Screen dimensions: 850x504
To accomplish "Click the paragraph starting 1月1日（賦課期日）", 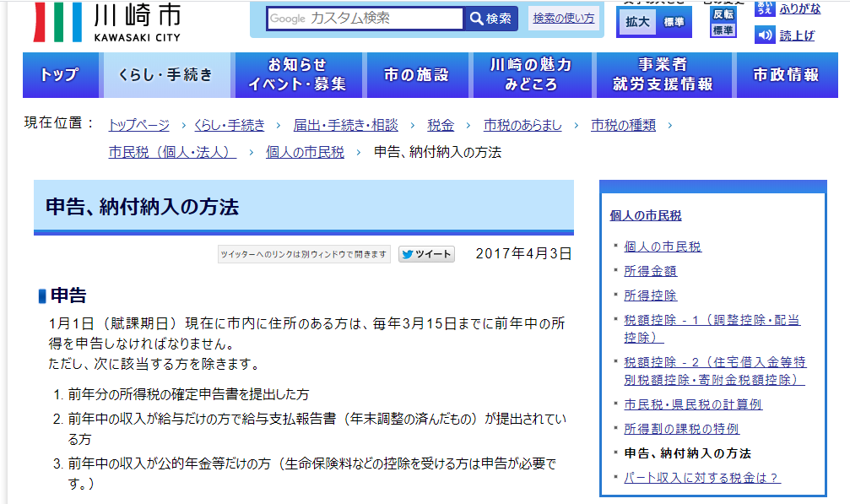I will [x=306, y=344].
